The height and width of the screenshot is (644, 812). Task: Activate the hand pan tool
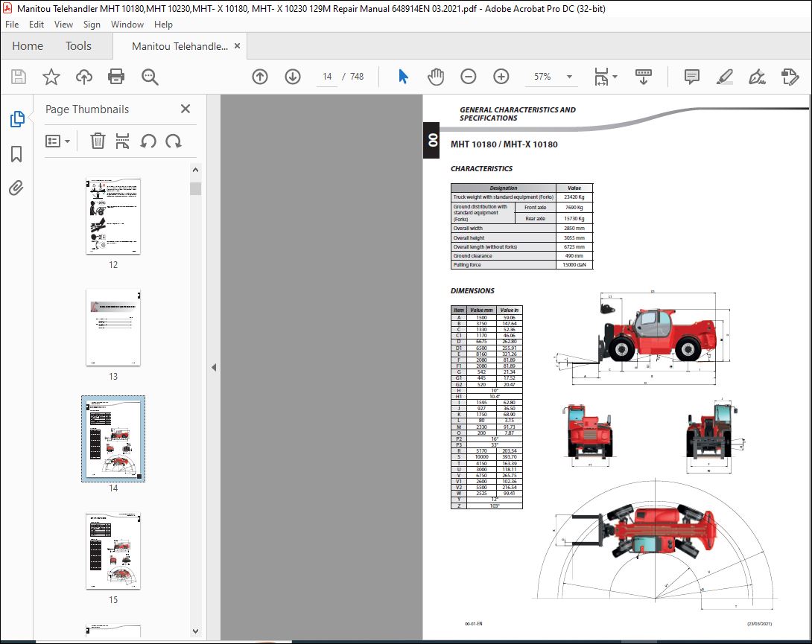pyautogui.click(x=436, y=77)
